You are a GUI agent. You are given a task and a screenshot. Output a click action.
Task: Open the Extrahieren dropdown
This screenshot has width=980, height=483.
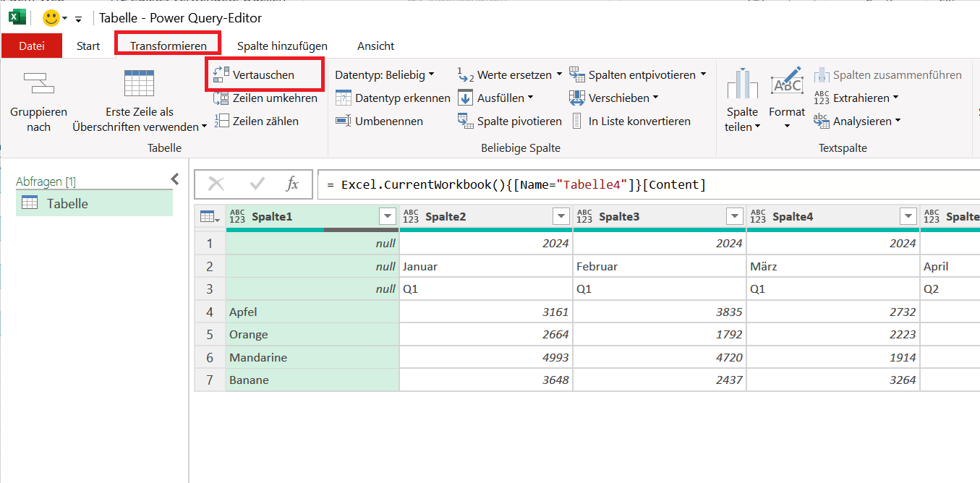856,98
